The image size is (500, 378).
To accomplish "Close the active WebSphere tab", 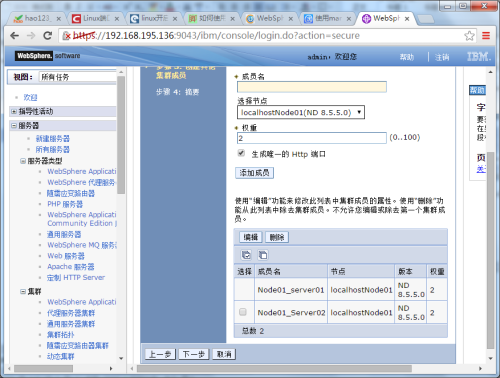I will [407, 19].
